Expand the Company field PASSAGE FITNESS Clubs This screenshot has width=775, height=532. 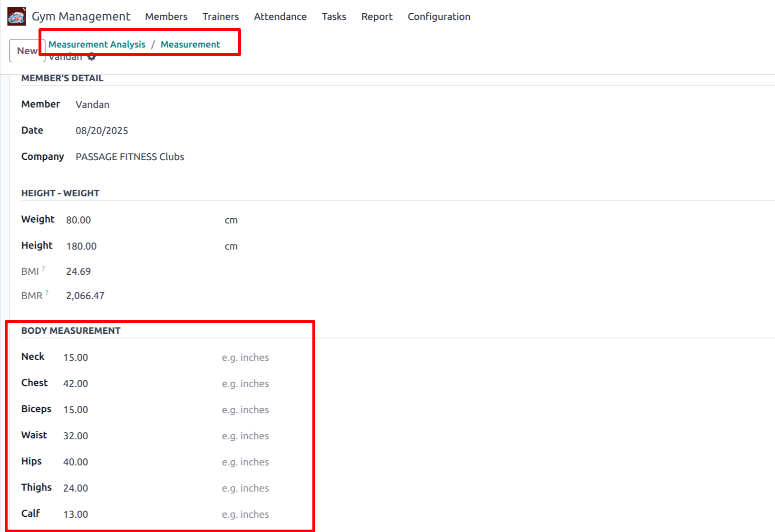(x=130, y=157)
